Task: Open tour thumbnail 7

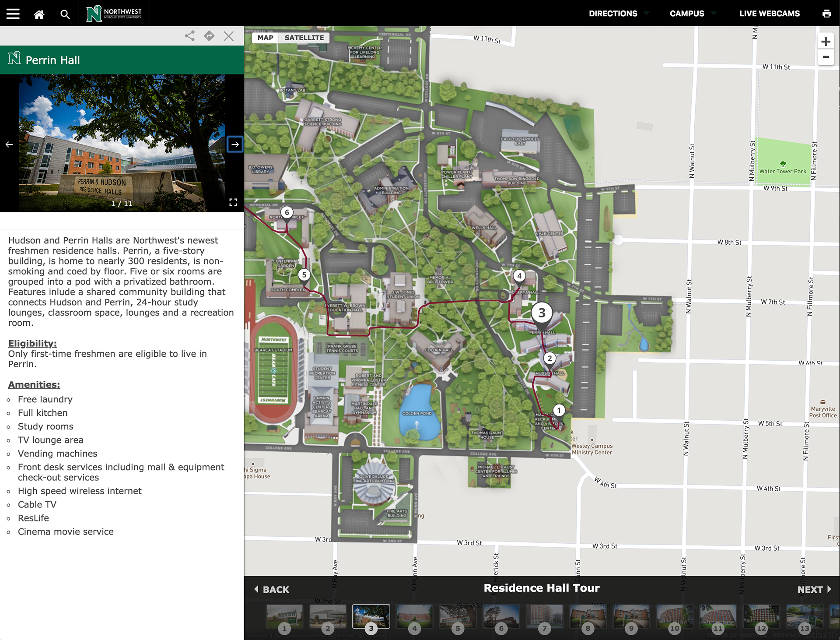Action: tap(544, 618)
